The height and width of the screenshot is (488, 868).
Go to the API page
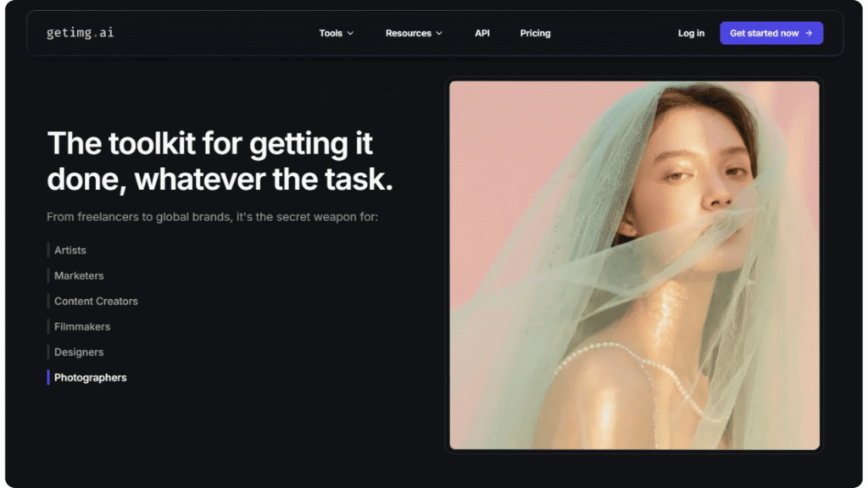482,33
